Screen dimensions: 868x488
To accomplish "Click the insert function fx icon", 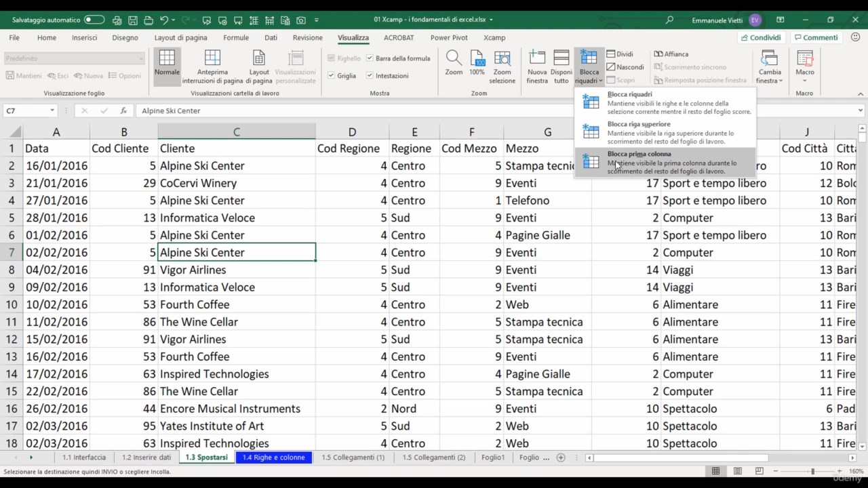I will pyautogui.click(x=123, y=110).
